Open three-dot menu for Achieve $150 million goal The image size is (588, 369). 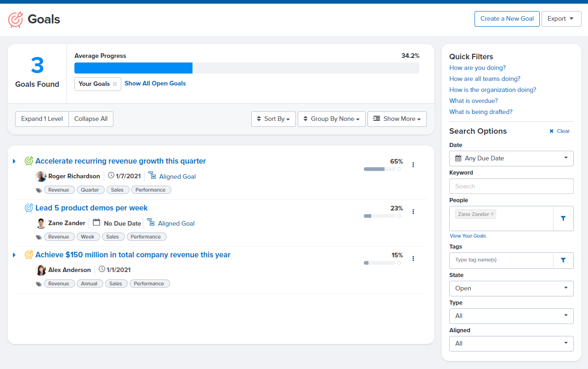click(x=413, y=258)
